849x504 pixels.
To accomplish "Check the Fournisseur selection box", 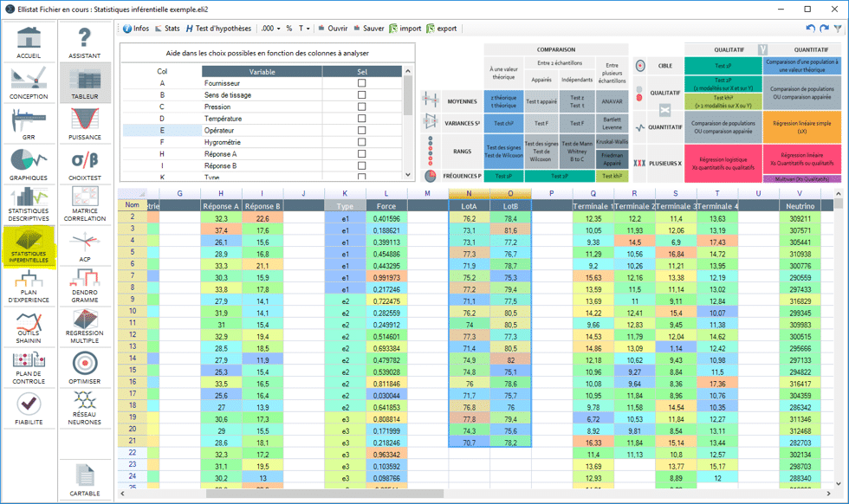I will (362, 83).
